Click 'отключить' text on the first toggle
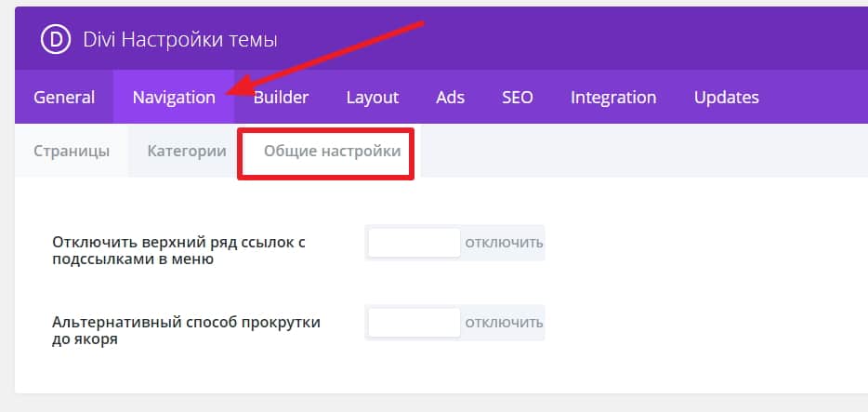The width and height of the screenshot is (868, 412). (503, 243)
